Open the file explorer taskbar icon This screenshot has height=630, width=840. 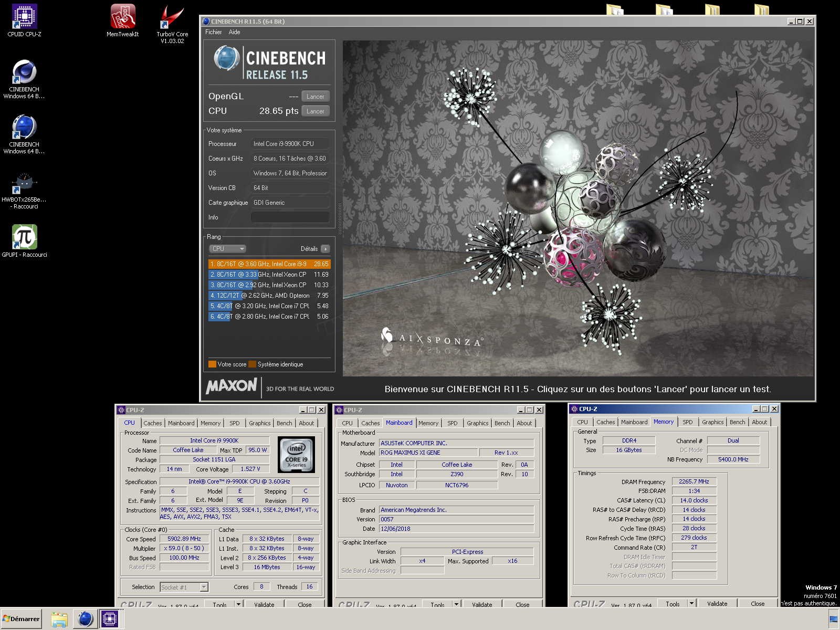59,619
